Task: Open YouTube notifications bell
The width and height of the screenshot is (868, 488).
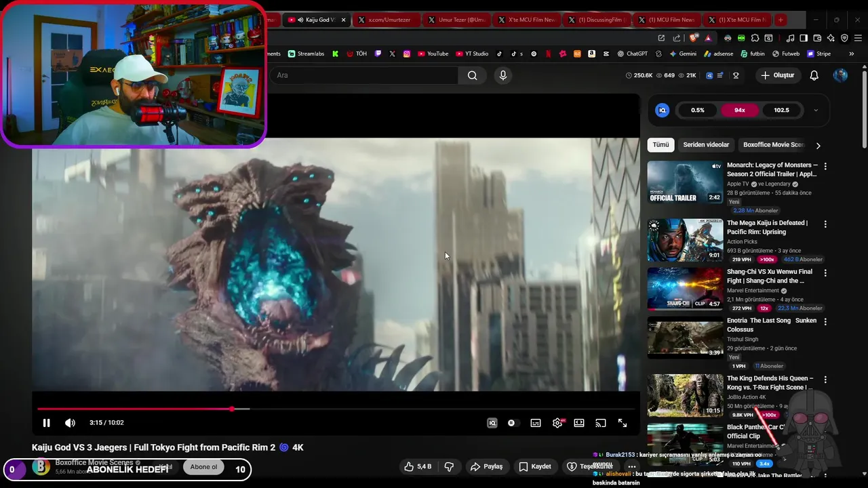Action: pos(814,75)
